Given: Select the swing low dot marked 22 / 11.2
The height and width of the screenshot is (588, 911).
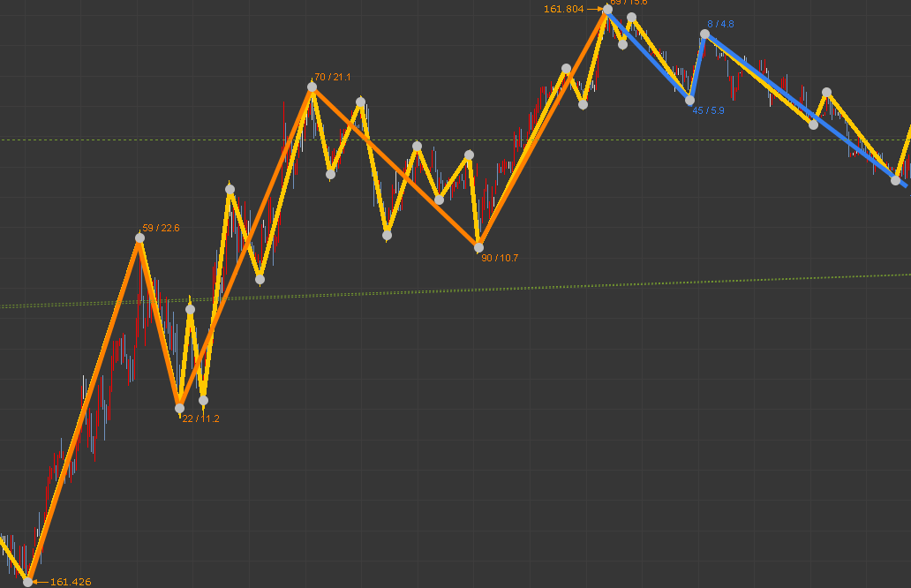Looking at the screenshot, I should [179, 408].
